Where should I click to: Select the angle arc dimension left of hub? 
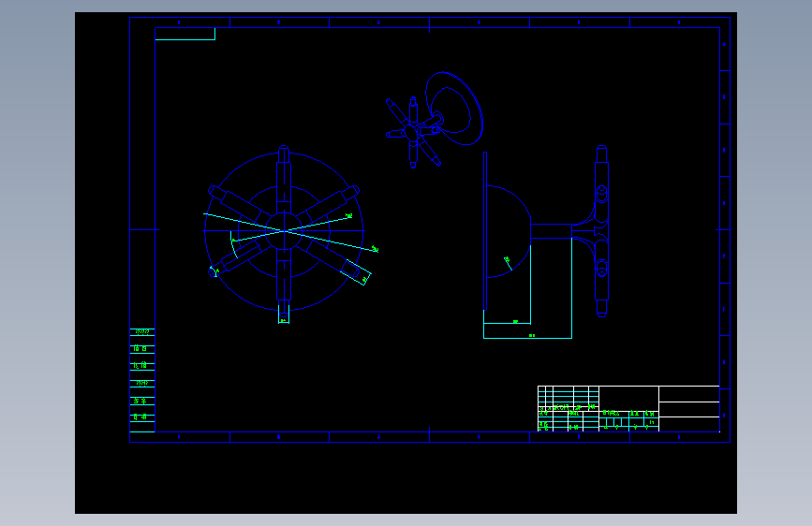pyautogui.click(x=234, y=245)
